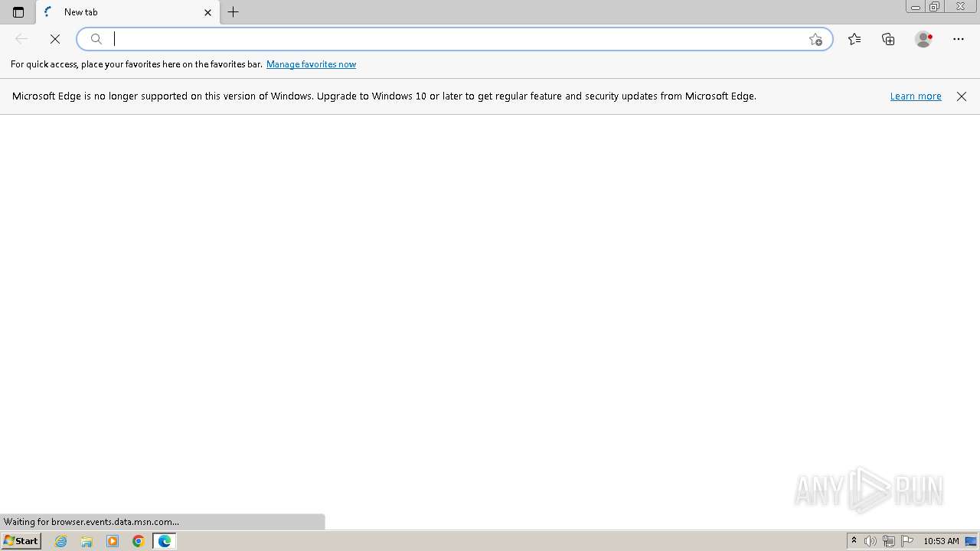Dismiss the unsupported Windows notification
This screenshot has height=551, width=980.
[x=962, y=96]
